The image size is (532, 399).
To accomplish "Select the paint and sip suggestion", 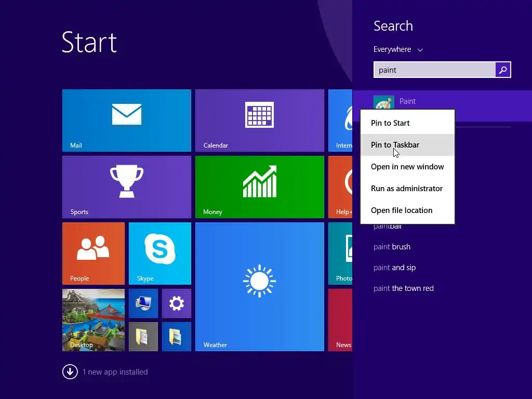I will [395, 268].
